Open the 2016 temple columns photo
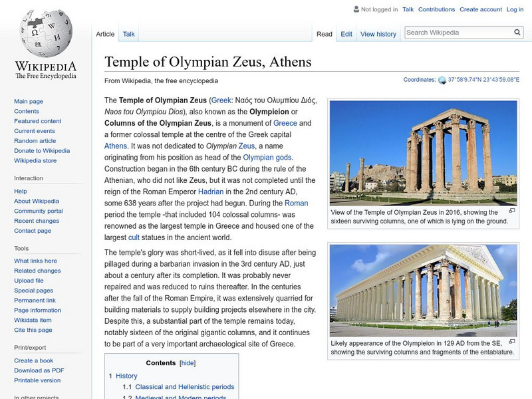 [424, 153]
